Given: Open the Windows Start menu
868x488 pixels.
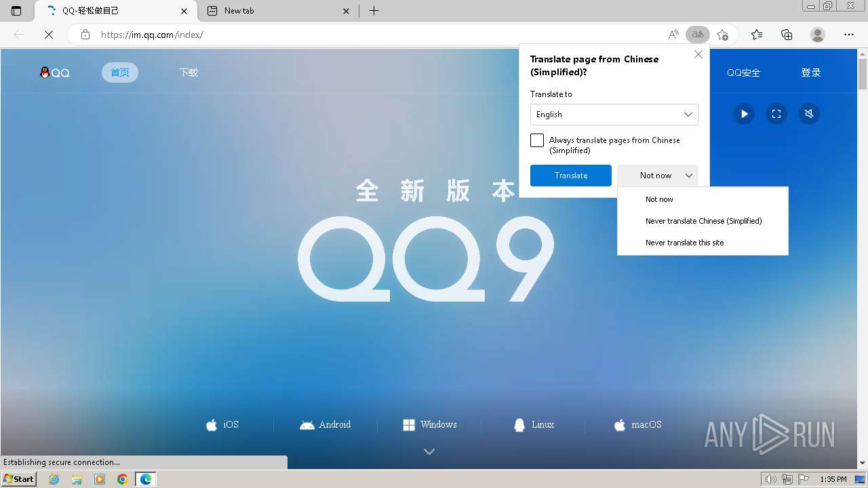Looking at the screenshot, I should [x=18, y=479].
